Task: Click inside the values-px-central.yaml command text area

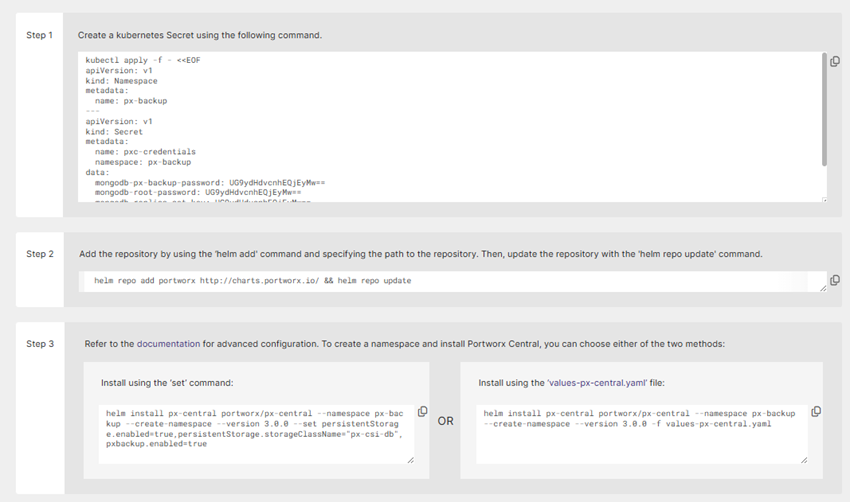Action: [642, 434]
